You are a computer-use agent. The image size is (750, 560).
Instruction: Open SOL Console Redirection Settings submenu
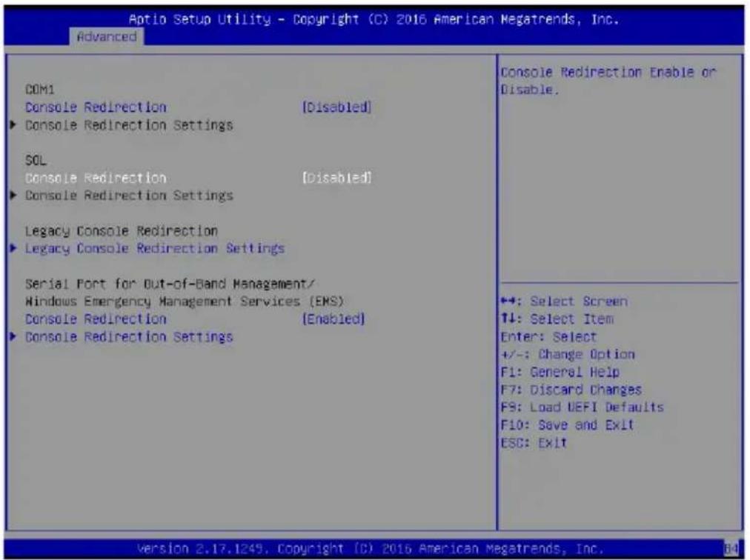click(x=129, y=196)
